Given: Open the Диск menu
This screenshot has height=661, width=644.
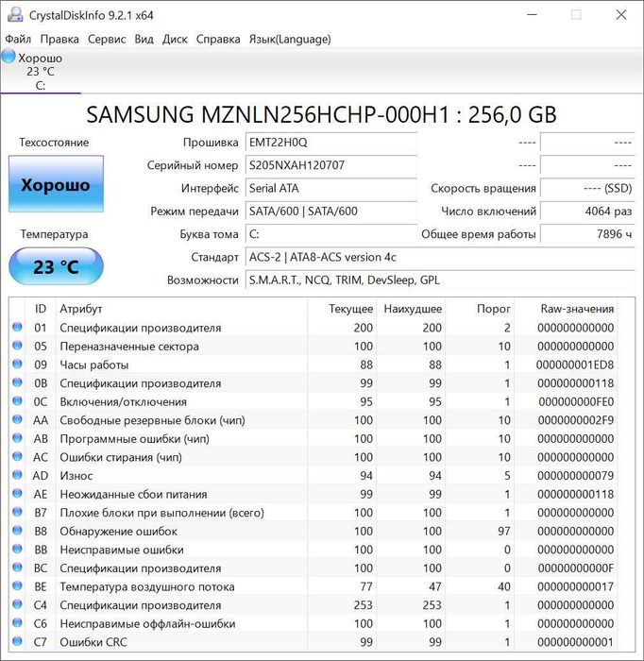Looking at the screenshot, I should (x=175, y=40).
